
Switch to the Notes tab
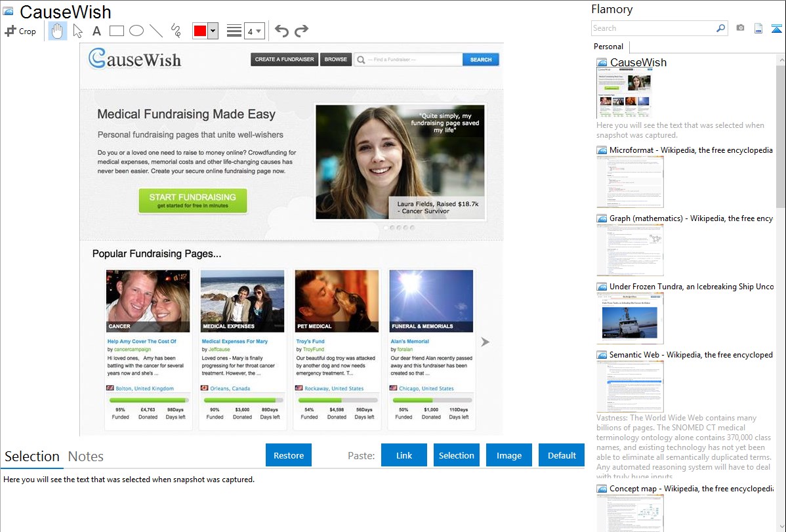(86, 457)
